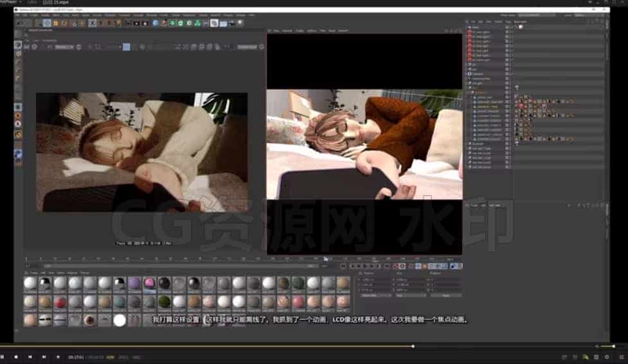Open File menu in main menu bar
Image resolution: width=628 pixels, height=364 pixels.
tap(17, 15)
